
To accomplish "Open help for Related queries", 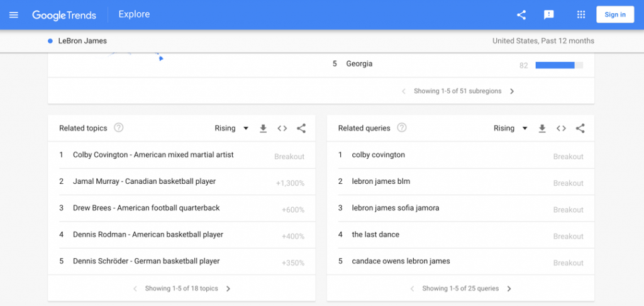I will point(402,127).
